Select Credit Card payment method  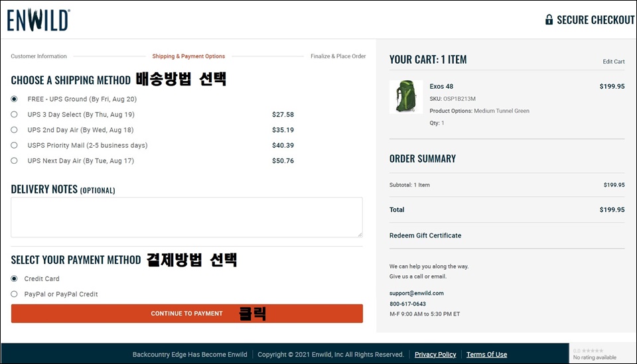[x=14, y=278]
